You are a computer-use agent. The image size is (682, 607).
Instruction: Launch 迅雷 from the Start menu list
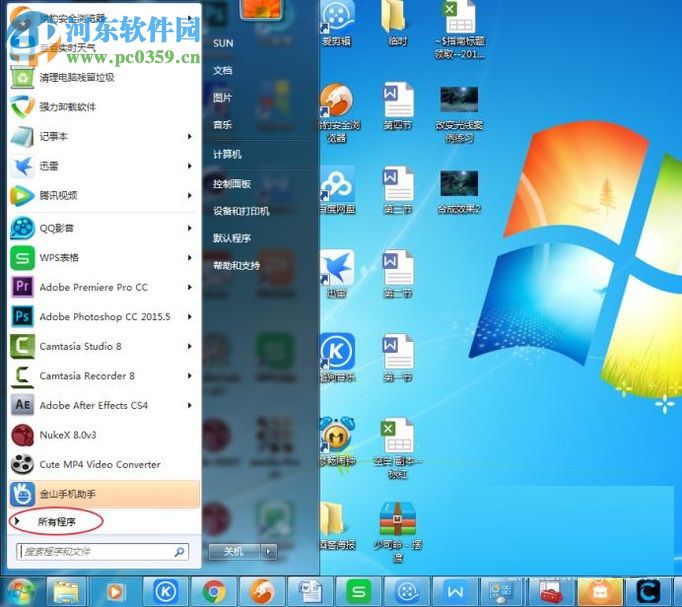point(104,166)
